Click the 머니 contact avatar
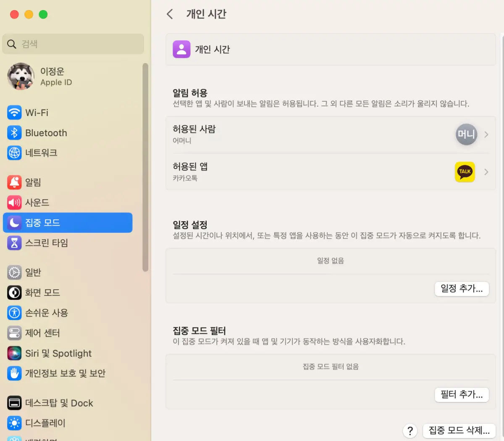 coord(466,135)
